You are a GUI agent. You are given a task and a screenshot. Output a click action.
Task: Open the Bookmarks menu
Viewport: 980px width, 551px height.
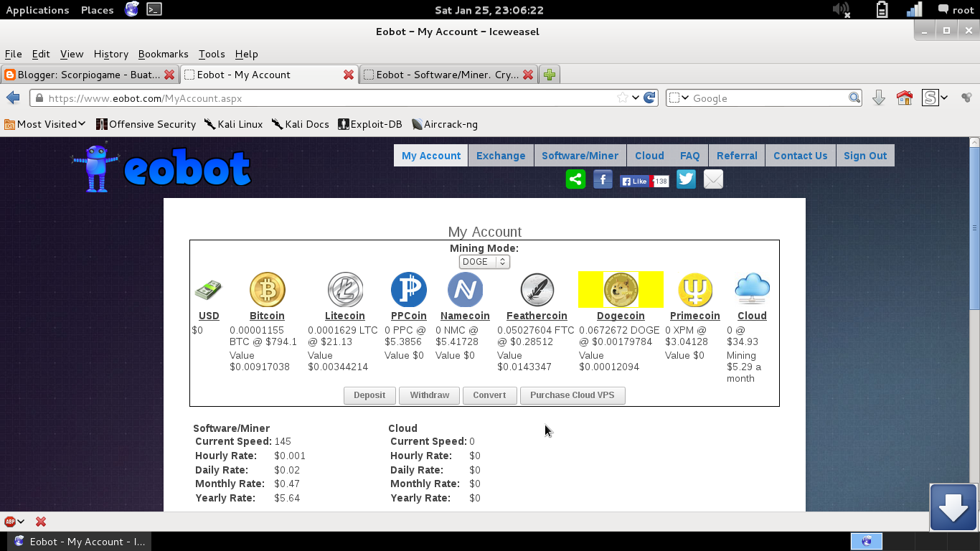(x=163, y=54)
